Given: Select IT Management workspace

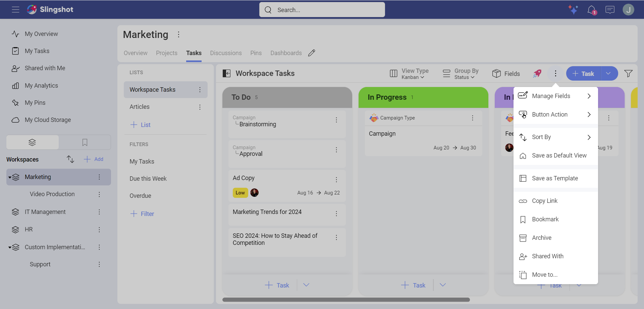Looking at the screenshot, I should pyautogui.click(x=45, y=212).
